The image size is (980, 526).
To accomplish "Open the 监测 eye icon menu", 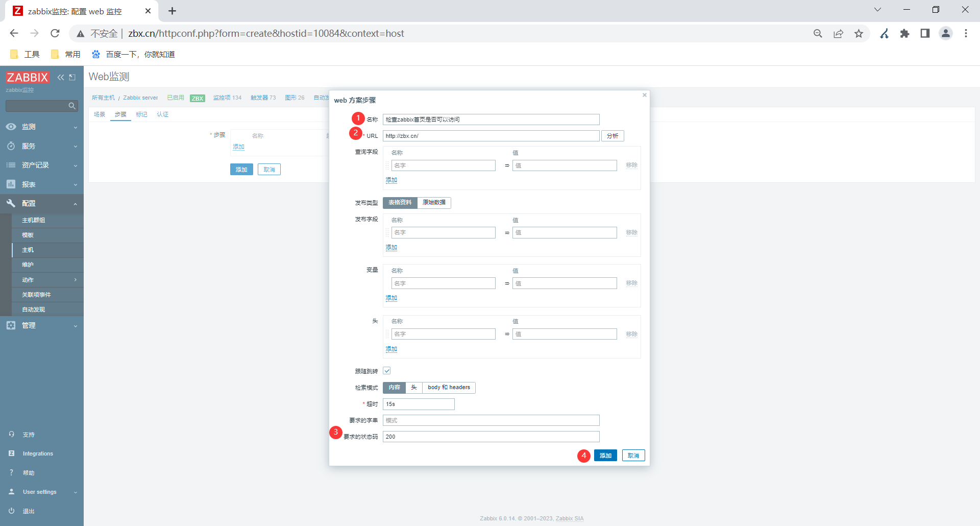I will (x=11, y=127).
